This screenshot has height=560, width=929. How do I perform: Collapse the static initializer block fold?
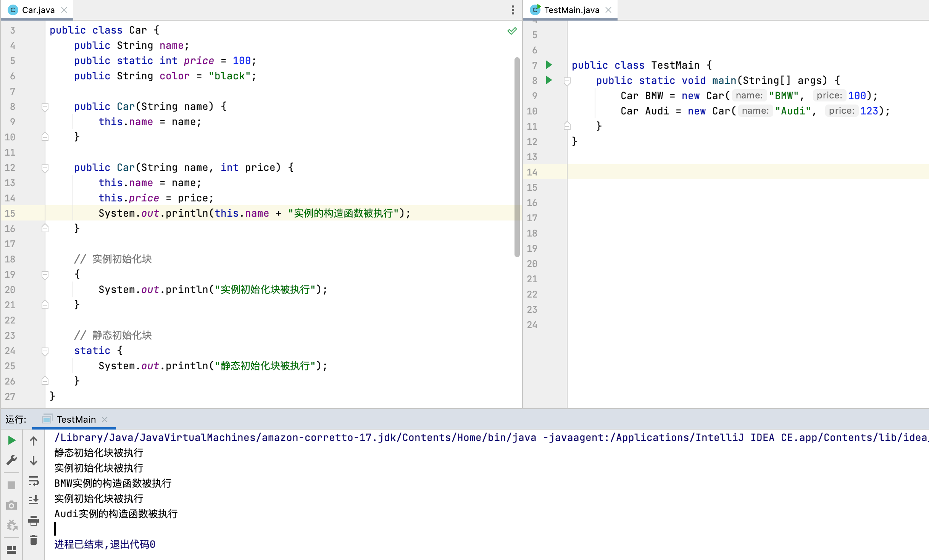pos(45,351)
